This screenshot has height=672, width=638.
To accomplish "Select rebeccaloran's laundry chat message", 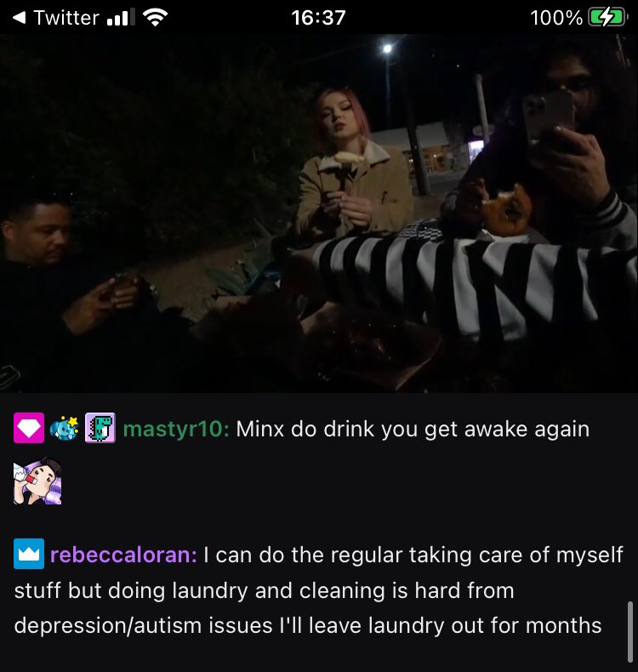I will pyautogui.click(x=319, y=590).
